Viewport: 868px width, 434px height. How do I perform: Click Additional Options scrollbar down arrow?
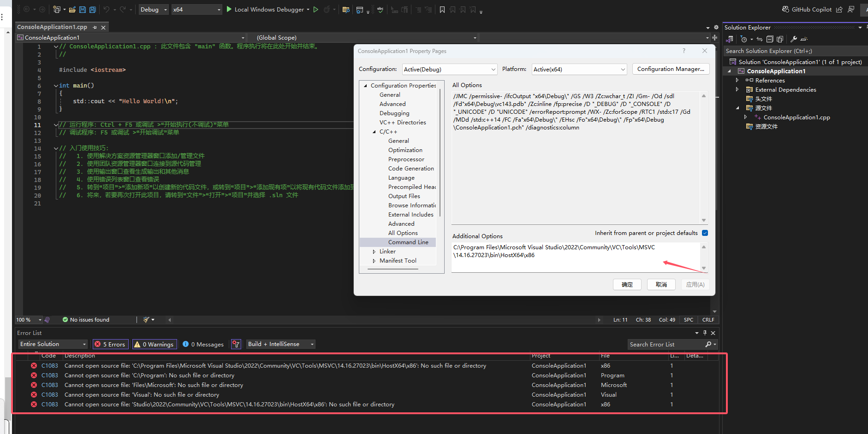coord(704,268)
